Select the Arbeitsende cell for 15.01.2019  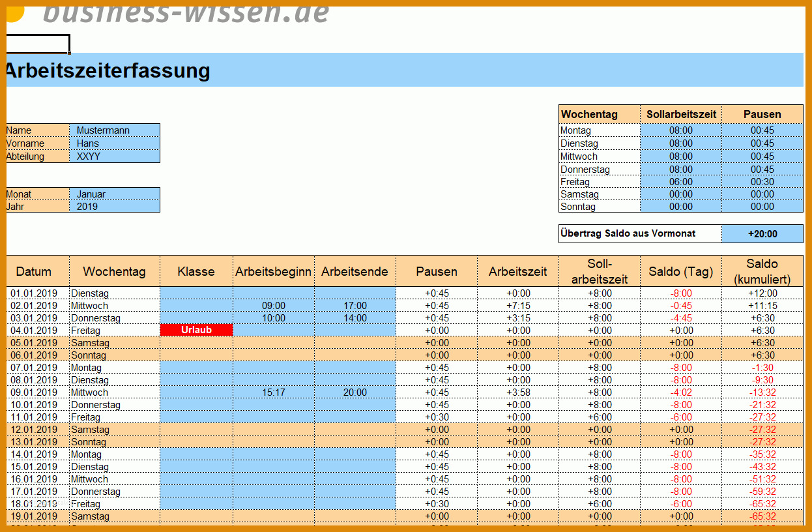(355, 467)
